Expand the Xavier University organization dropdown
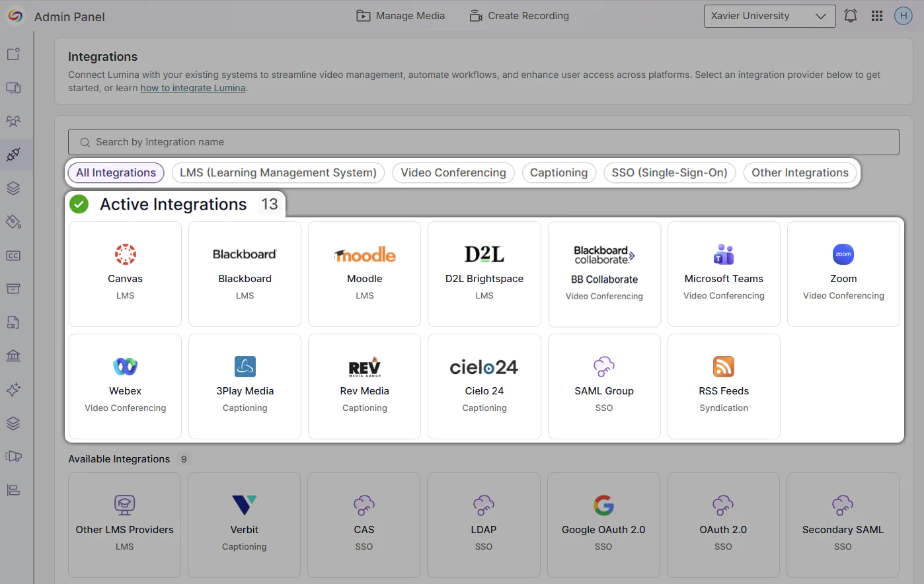Image resolution: width=924 pixels, height=584 pixels. click(x=770, y=16)
